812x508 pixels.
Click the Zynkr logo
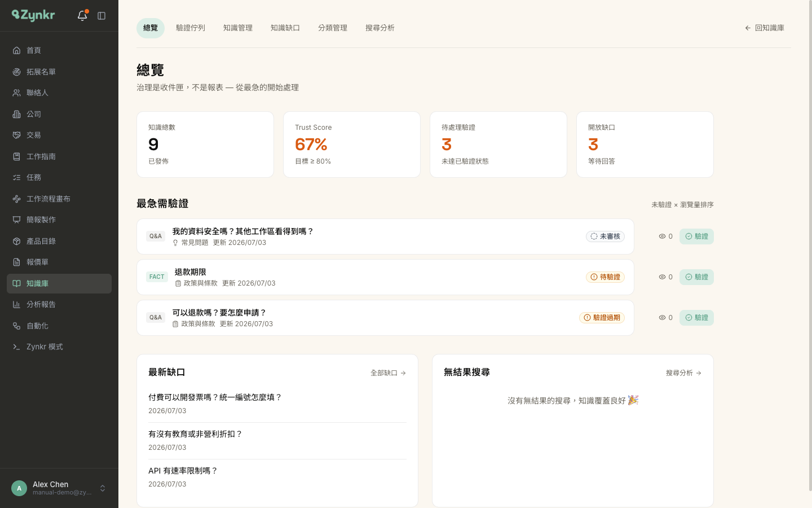(x=33, y=15)
